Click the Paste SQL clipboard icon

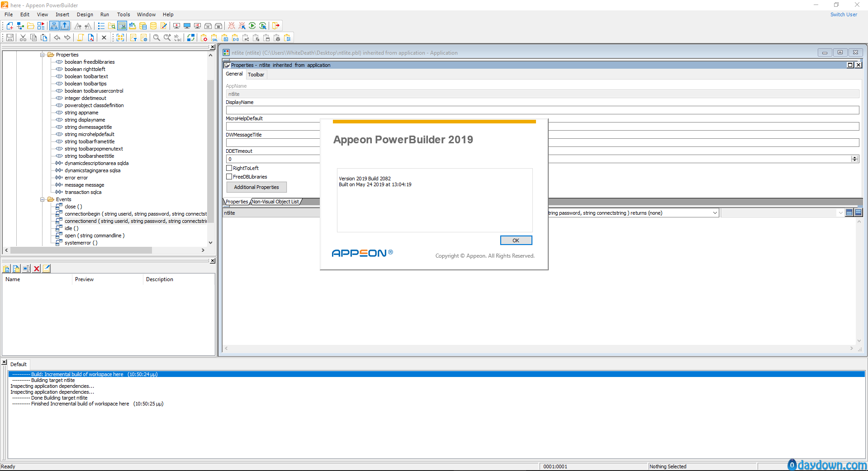click(x=214, y=38)
